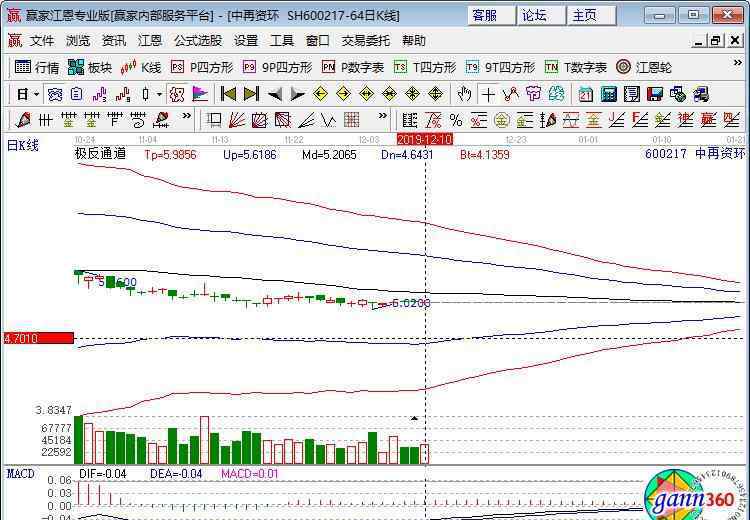This screenshot has width=750, height=520.
Task: Click the 极反通道 indicator label
Action: [x=100, y=154]
